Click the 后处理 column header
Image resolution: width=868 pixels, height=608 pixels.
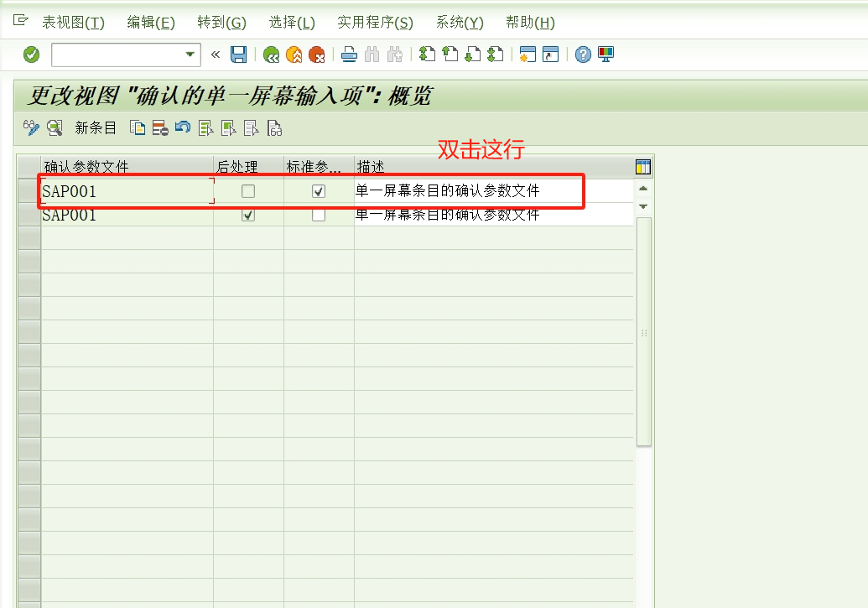248,167
